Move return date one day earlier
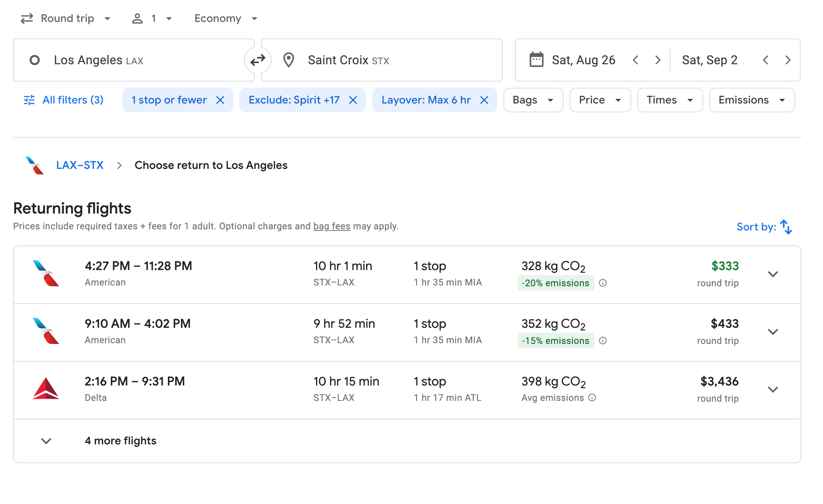 coord(766,60)
